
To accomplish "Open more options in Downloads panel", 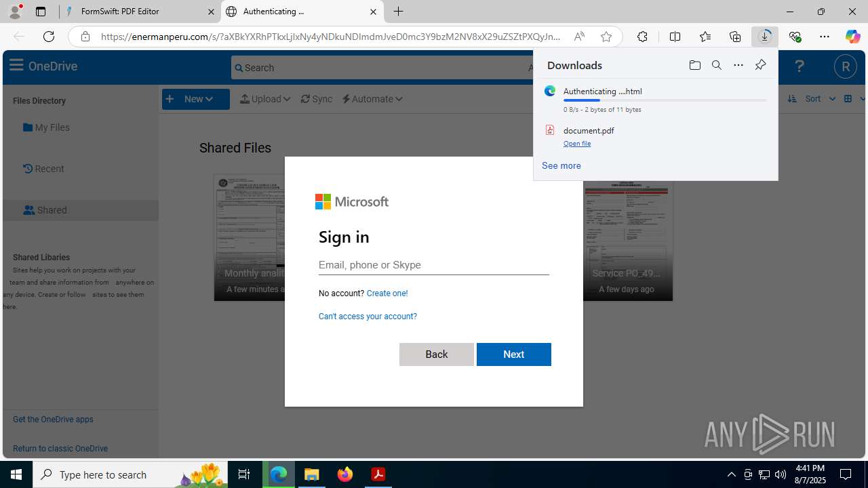I will (x=738, y=65).
